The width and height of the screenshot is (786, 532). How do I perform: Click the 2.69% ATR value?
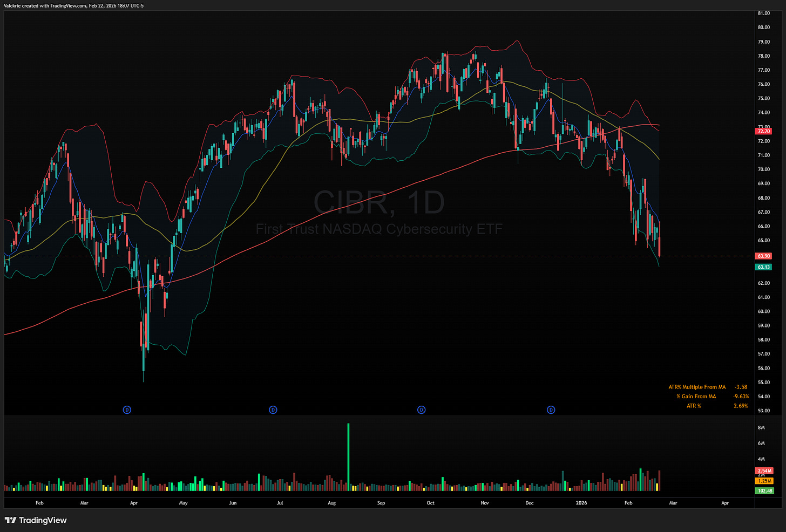tap(741, 406)
